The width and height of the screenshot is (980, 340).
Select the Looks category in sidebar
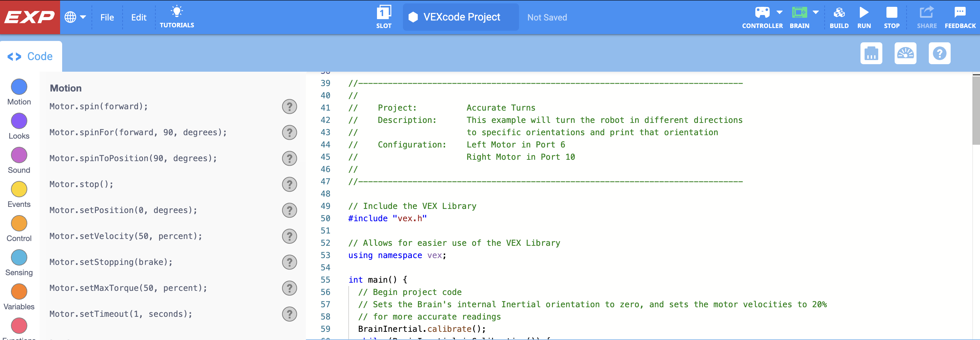[19, 126]
